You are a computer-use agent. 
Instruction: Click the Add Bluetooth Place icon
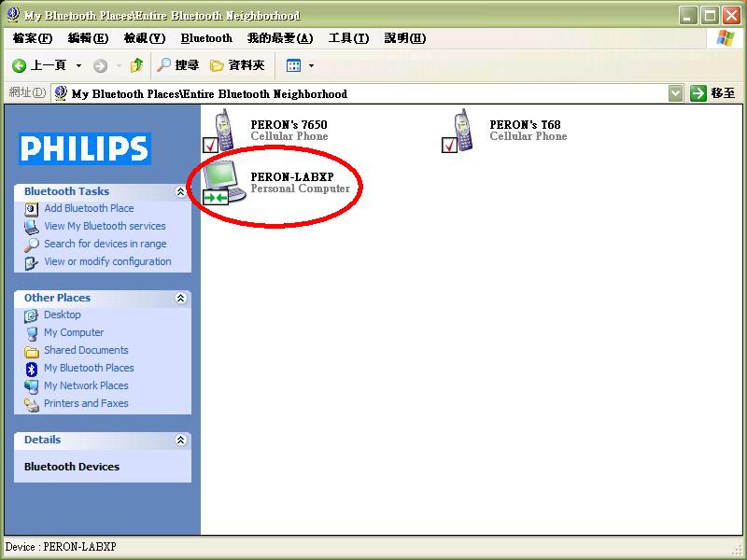(x=32, y=209)
